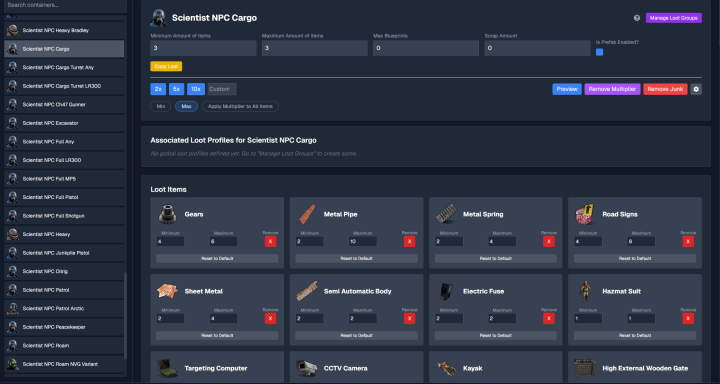Click the Gears item icon

tap(168, 214)
